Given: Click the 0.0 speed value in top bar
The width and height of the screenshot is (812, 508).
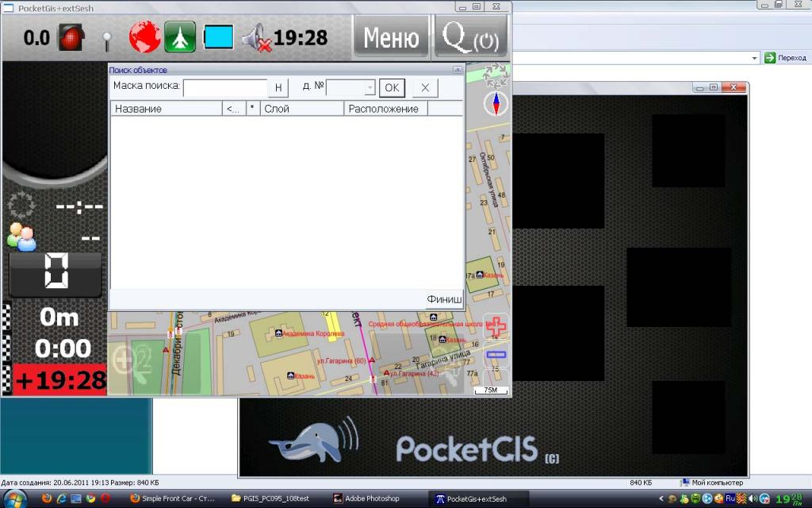Looking at the screenshot, I should pyautogui.click(x=36, y=38).
